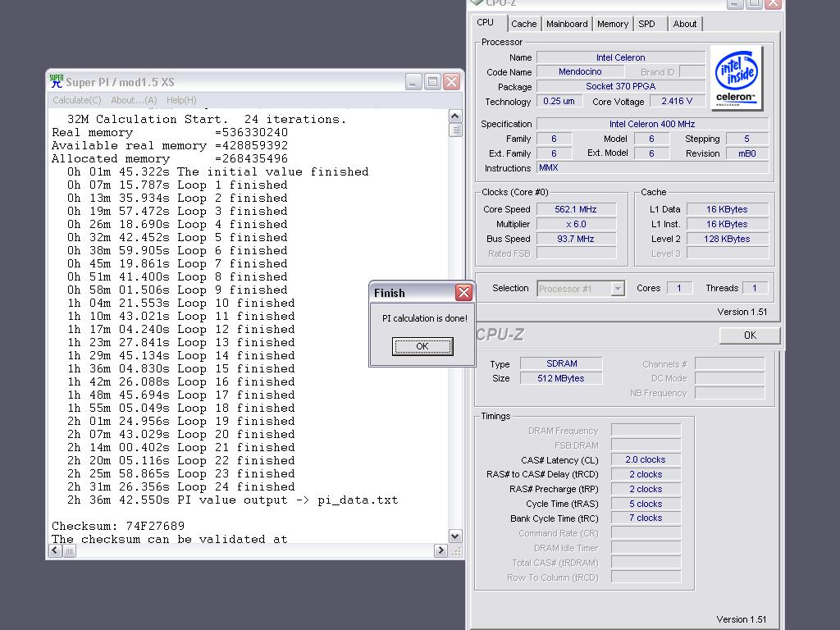Click the Cycle Time (tRAS) value 5 clocks
The image size is (840, 630).
[646, 504]
